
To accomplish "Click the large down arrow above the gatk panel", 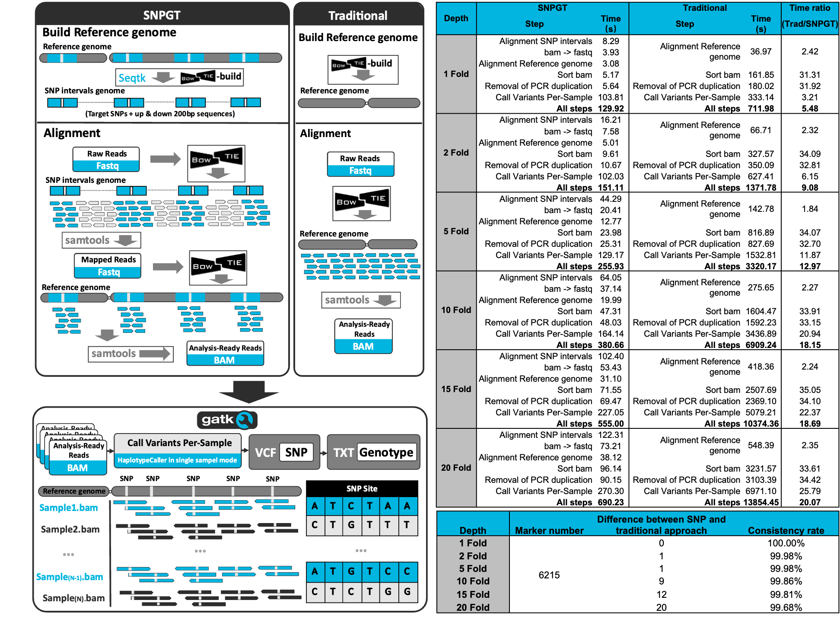I will coord(248,391).
